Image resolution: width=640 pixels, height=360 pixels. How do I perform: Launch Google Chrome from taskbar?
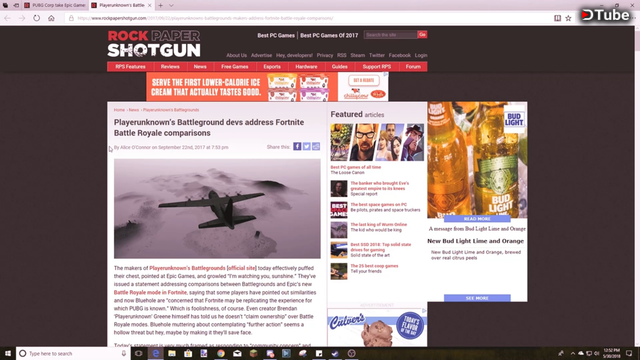click(221, 353)
